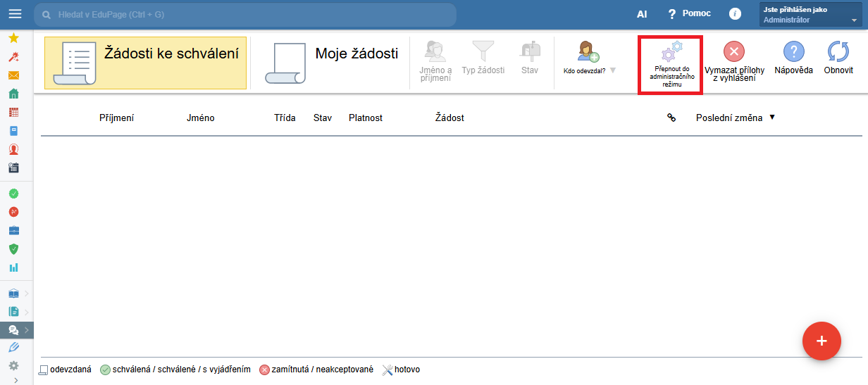This screenshot has height=385, width=868.
Task: Select the Žádosti ke schválení tab
Action: 145,63
